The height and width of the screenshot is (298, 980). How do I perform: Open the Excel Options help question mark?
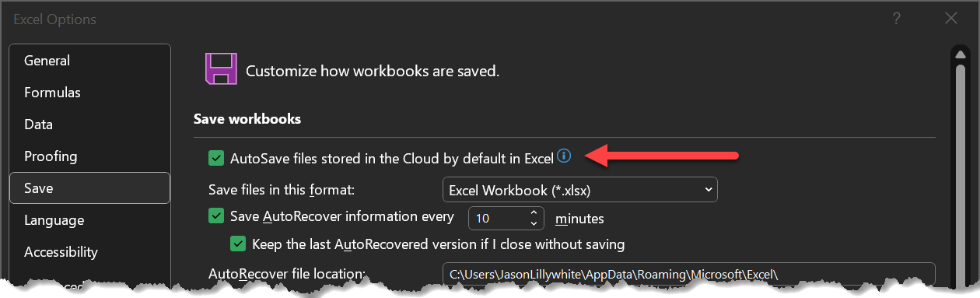click(x=897, y=19)
